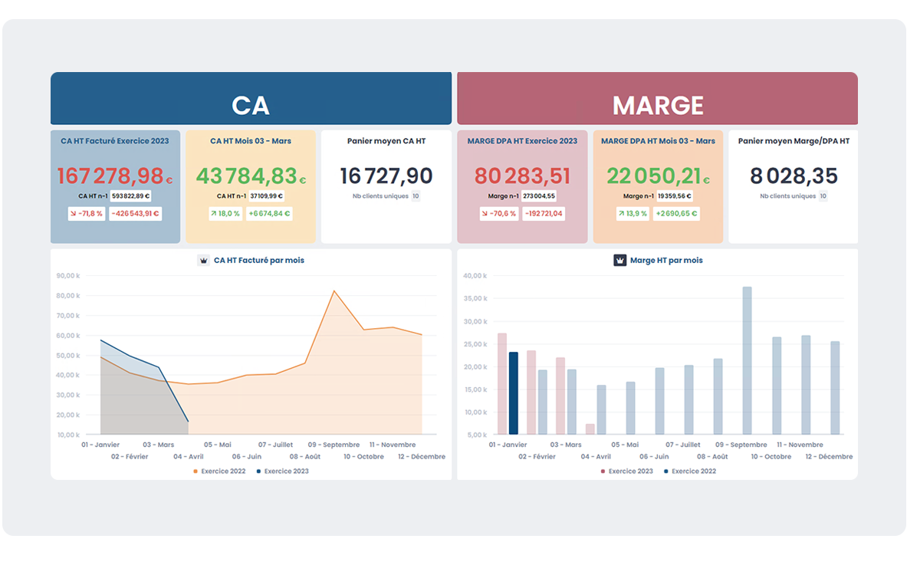Click the red -71,8 % down-arrow badge
The image size is (907, 588).
click(87, 213)
